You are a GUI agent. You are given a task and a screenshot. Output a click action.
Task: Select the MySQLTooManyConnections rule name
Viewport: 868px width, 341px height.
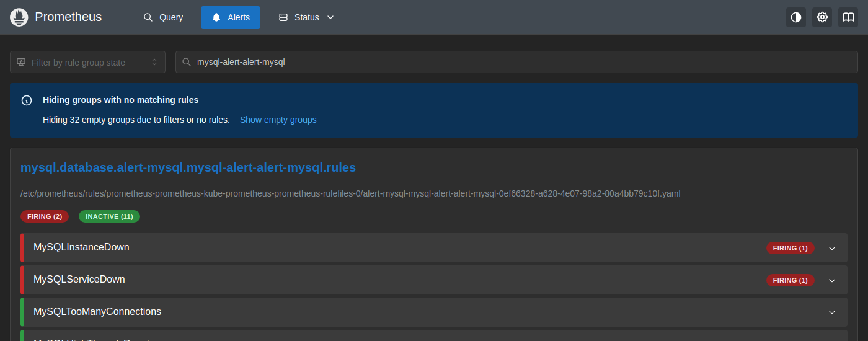coord(97,312)
